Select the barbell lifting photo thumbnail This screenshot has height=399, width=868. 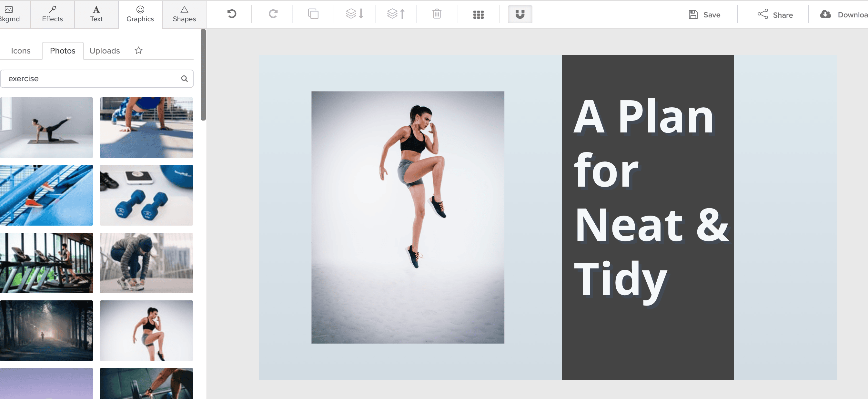[146, 384]
